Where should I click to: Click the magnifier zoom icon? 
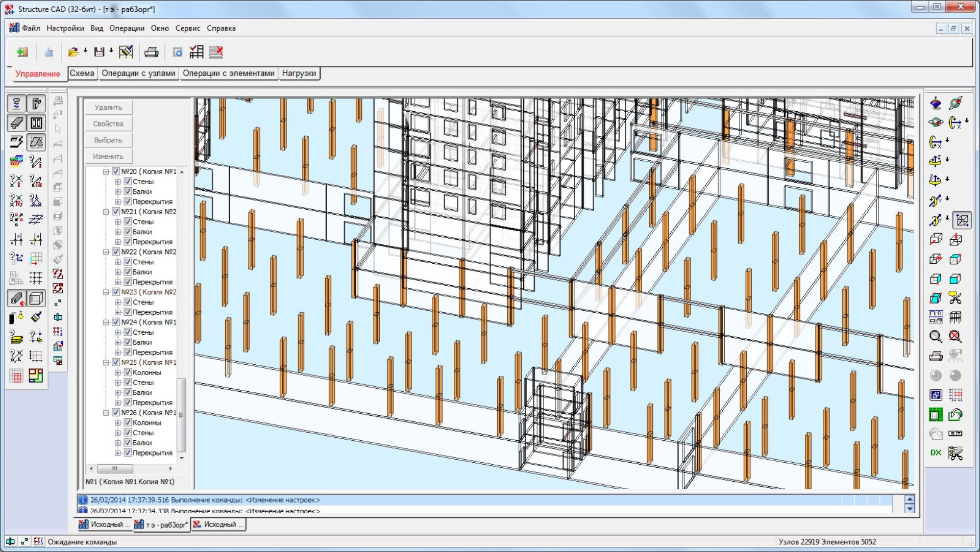[935, 337]
